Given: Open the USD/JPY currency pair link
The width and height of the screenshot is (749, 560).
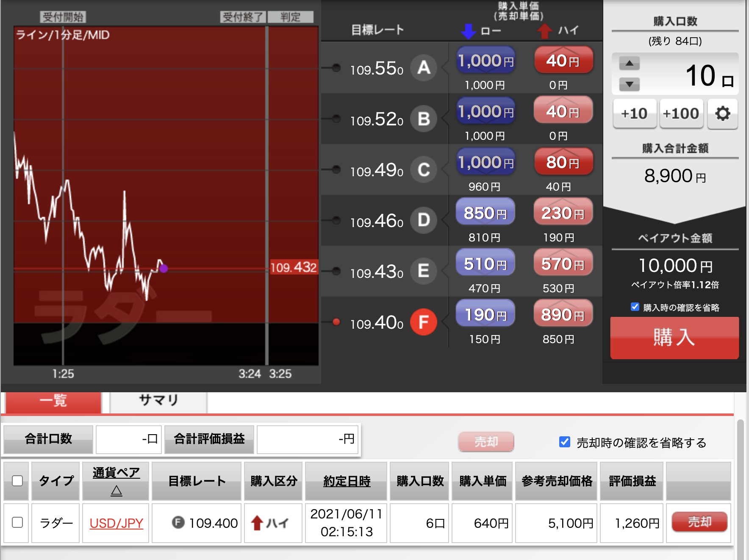Looking at the screenshot, I should pos(117,523).
